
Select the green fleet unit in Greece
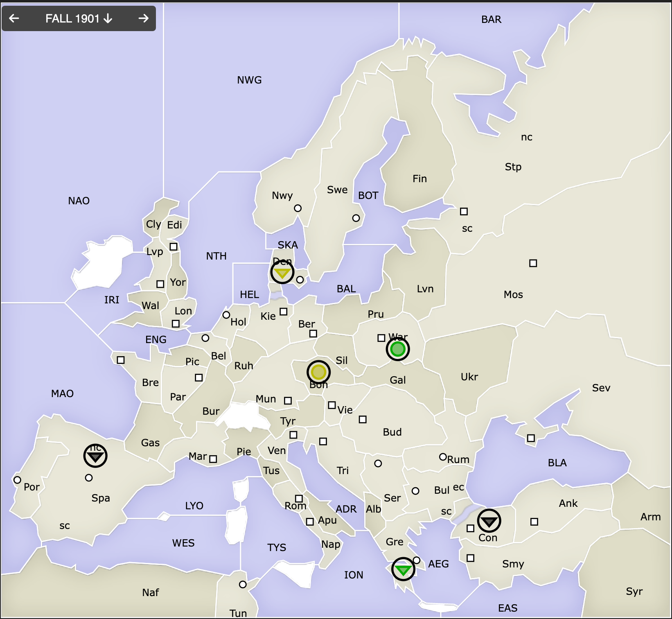click(x=403, y=569)
